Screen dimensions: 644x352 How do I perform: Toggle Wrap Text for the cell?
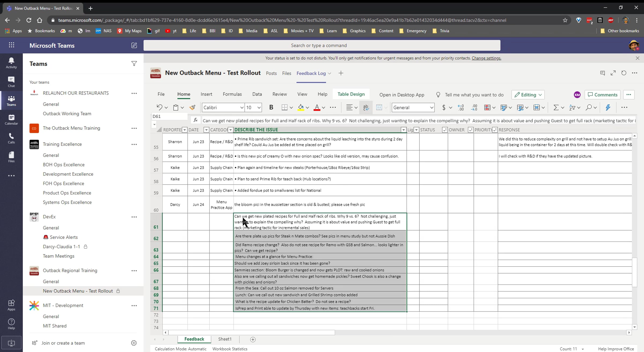point(366,107)
